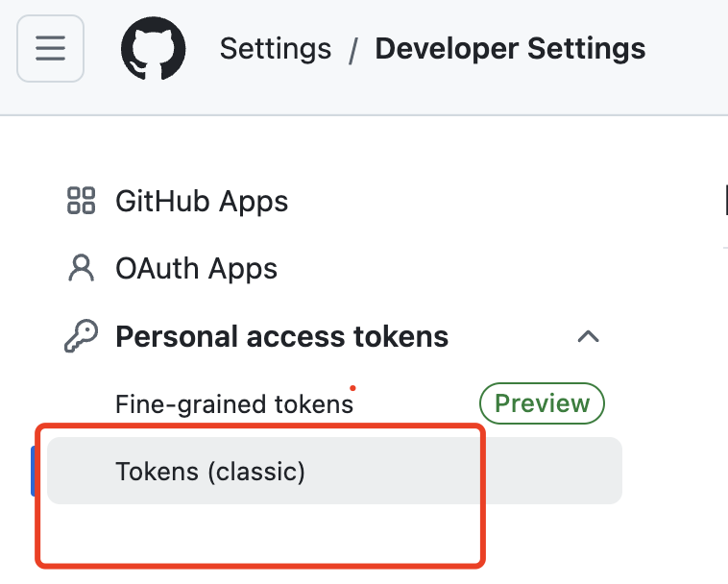728x584 pixels.
Task: Click the empty area below Tokens (classic)
Action: pos(259,533)
